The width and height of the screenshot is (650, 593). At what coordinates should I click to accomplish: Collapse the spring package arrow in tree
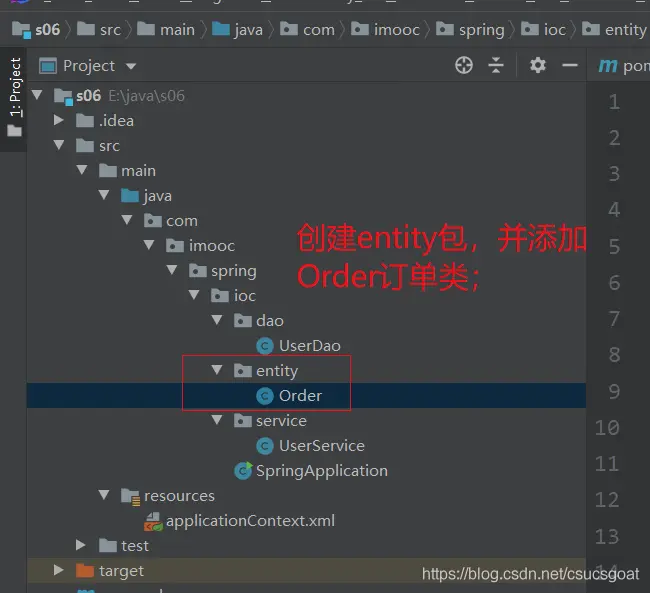pos(172,270)
